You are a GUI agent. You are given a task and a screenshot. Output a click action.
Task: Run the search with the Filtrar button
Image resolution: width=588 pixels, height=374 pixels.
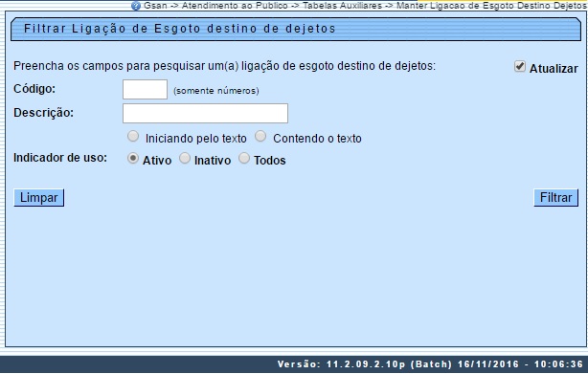(x=555, y=198)
